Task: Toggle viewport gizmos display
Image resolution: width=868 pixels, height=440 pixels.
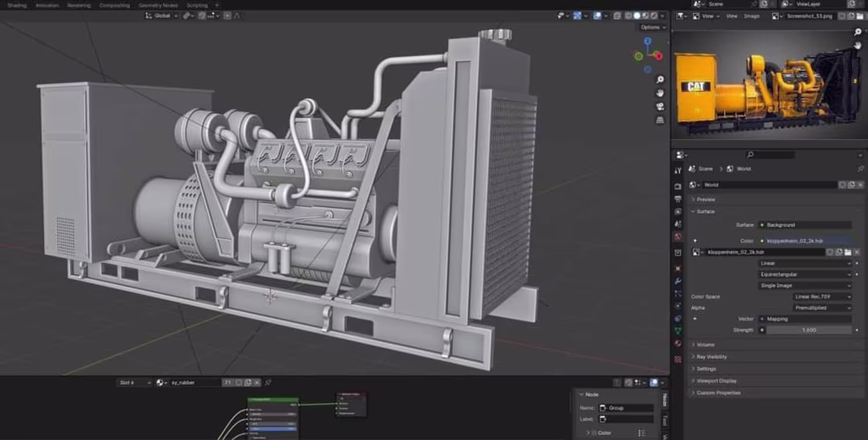Action: (x=577, y=16)
